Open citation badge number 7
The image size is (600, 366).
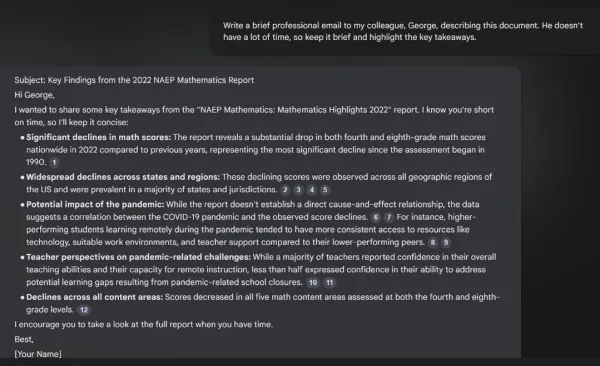[389, 217]
